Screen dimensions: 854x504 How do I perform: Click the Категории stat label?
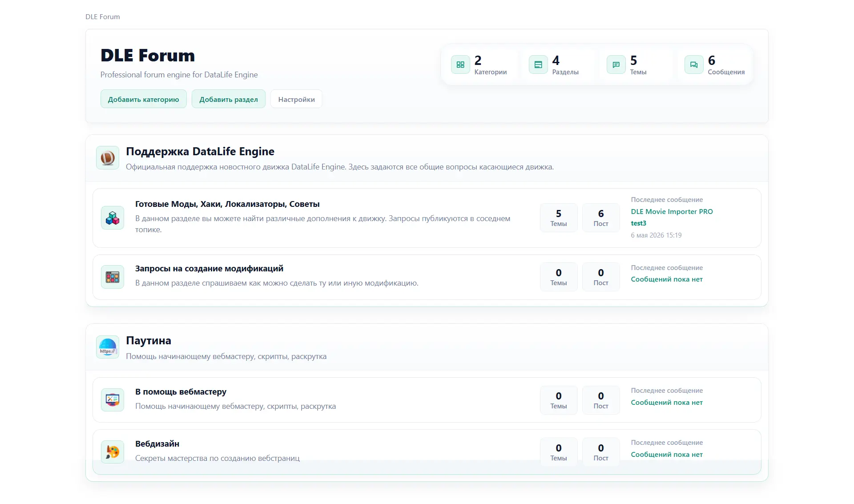tap(491, 72)
